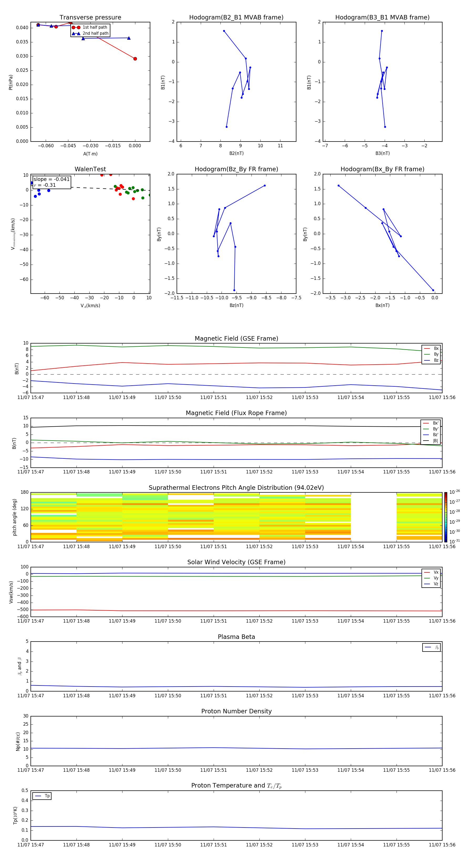Click the "Bx(nT)" x-axis label

[x=382, y=305]
